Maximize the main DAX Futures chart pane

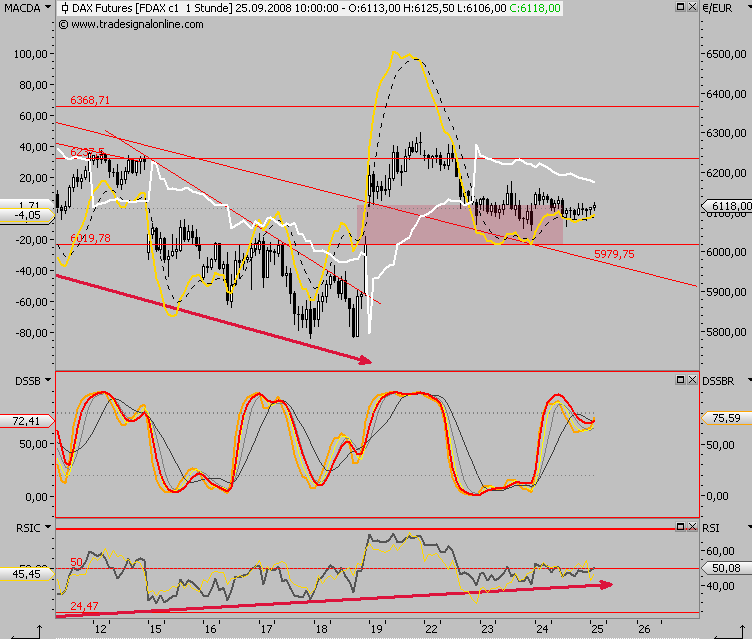(680, 7)
